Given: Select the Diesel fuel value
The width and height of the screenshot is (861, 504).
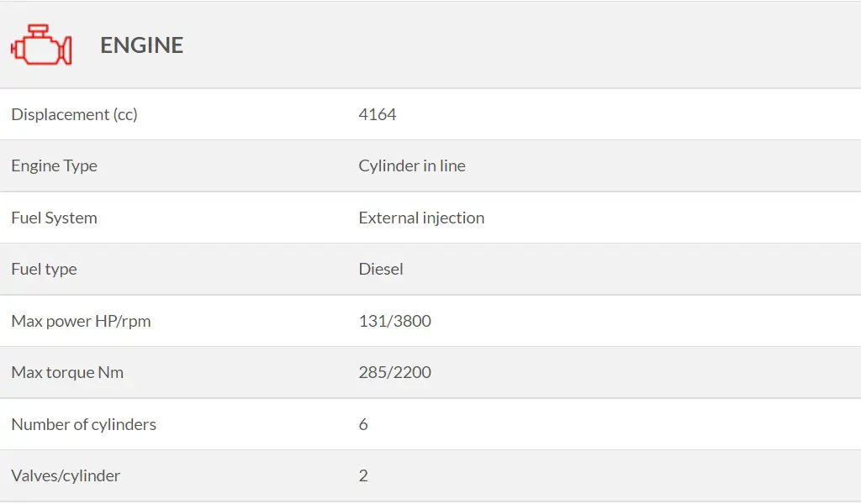Looking at the screenshot, I should 381,270.
